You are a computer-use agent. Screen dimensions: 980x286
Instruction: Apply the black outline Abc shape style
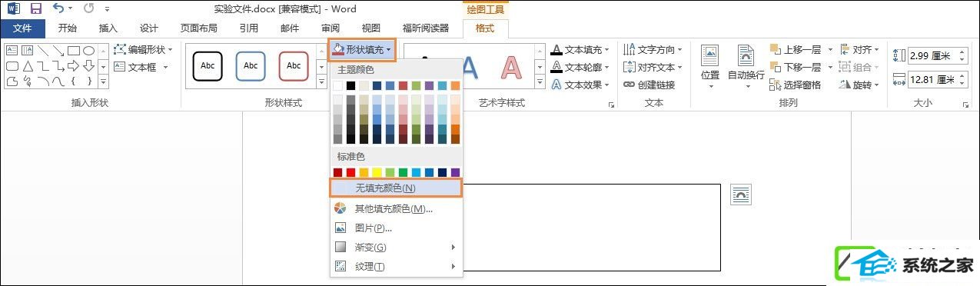(x=207, y=65)
